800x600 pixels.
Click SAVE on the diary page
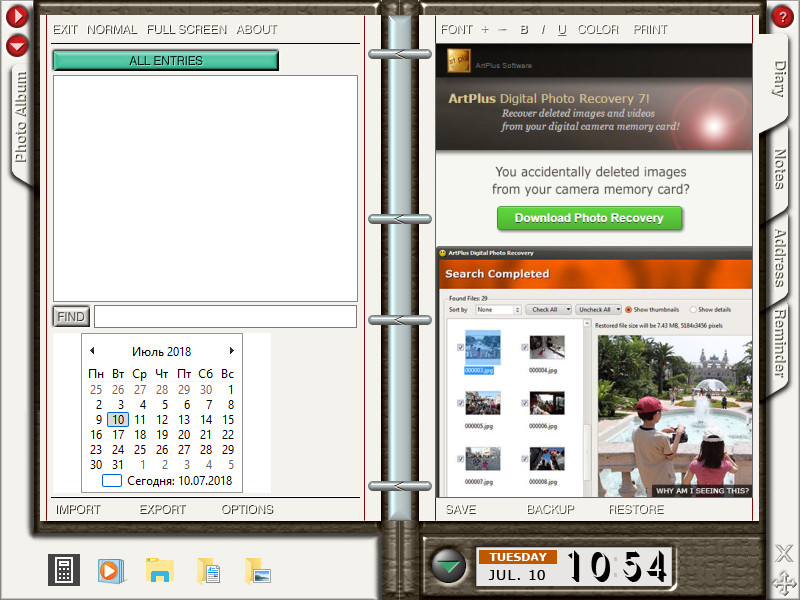click(x=461, y=510)
